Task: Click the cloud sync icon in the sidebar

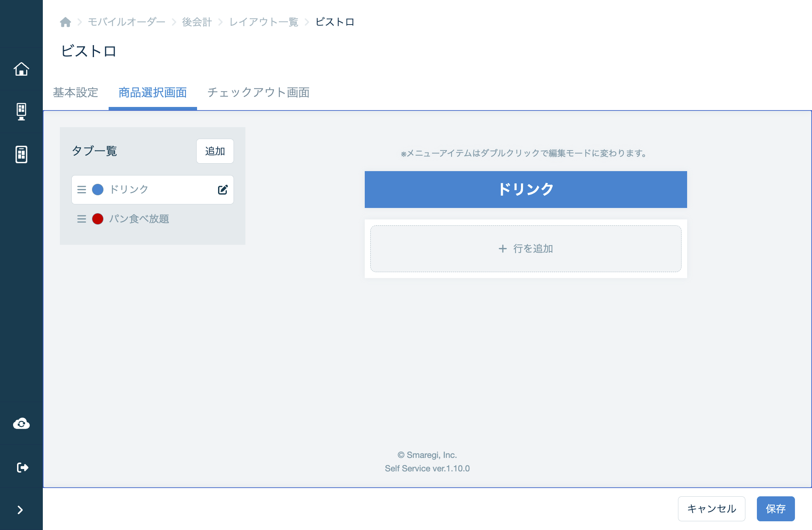Action: click(x=21, y=423)
